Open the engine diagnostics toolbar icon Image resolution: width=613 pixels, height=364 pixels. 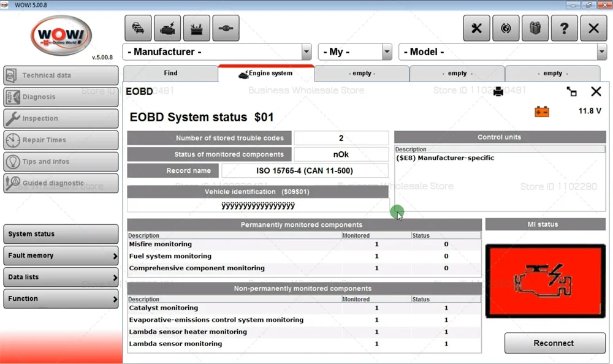pyautogui.click(x=167, y=28)
